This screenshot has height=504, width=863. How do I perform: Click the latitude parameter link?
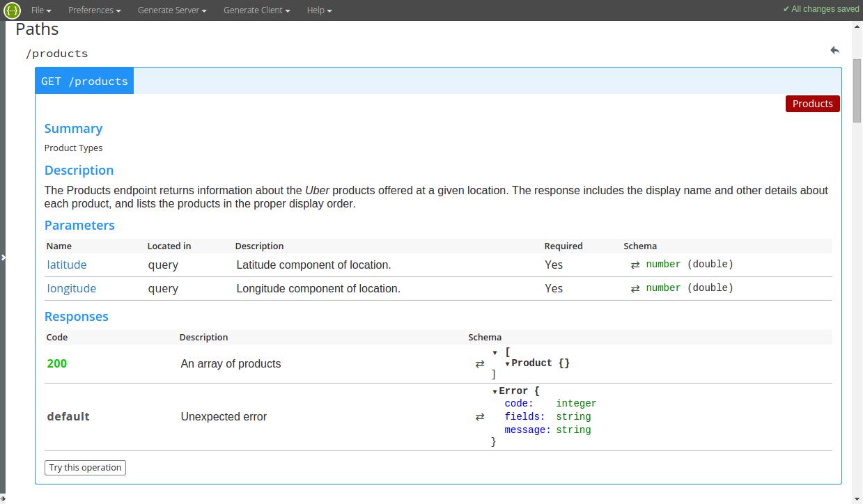pos(67,265)
